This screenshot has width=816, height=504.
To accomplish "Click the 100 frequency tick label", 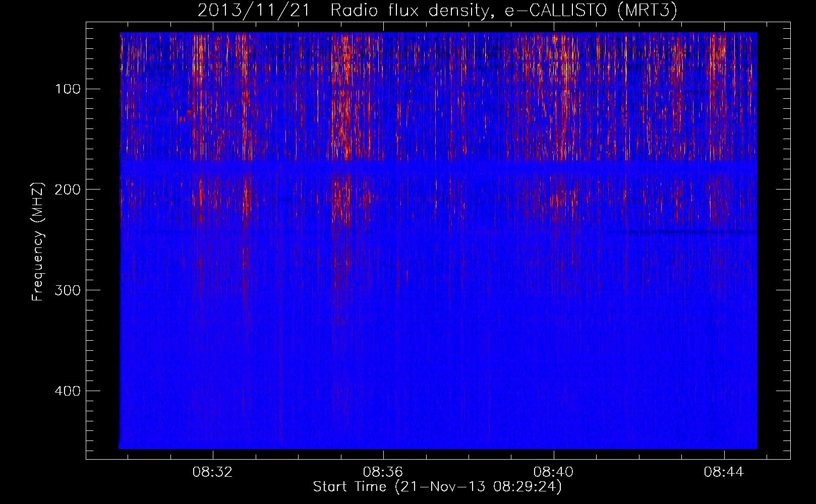I will (68, 89).
